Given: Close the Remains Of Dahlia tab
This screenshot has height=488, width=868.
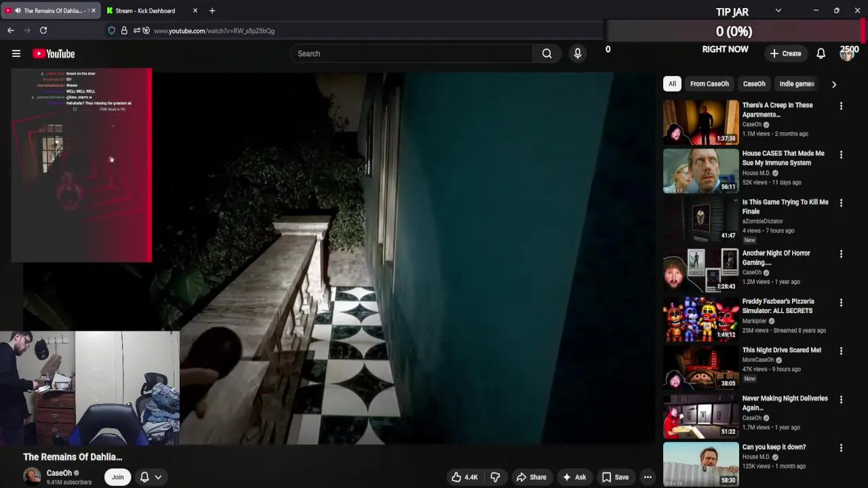Looking at the screenshot, I should pyautogui.click(x=94, y=11).
